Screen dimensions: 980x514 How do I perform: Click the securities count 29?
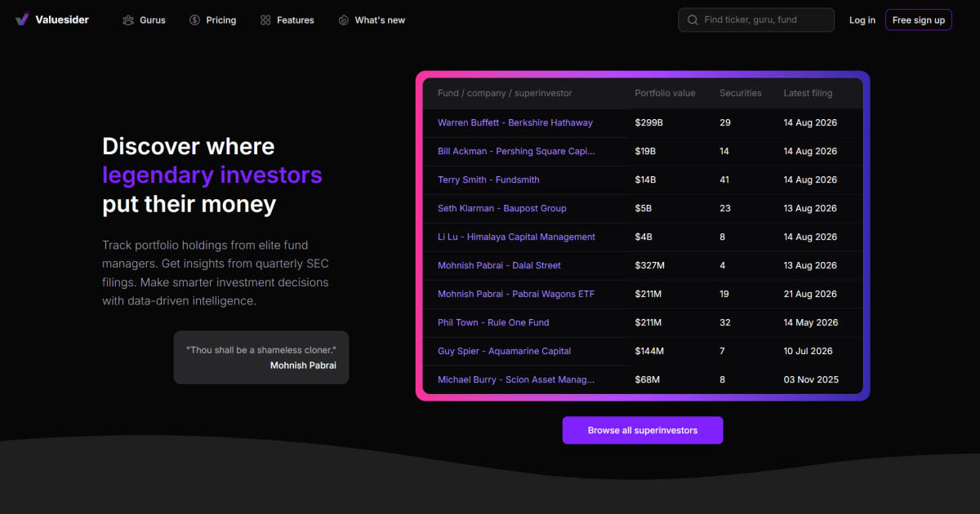tap(725, 122)
